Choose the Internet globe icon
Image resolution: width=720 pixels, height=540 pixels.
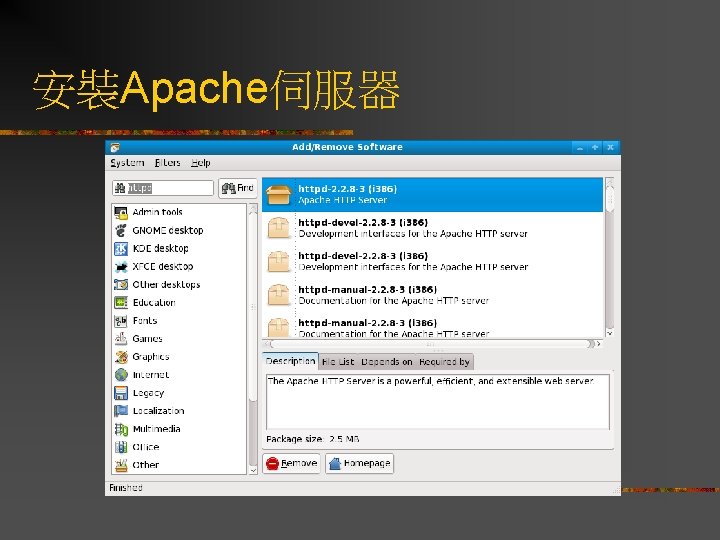[x=121, y=375]
